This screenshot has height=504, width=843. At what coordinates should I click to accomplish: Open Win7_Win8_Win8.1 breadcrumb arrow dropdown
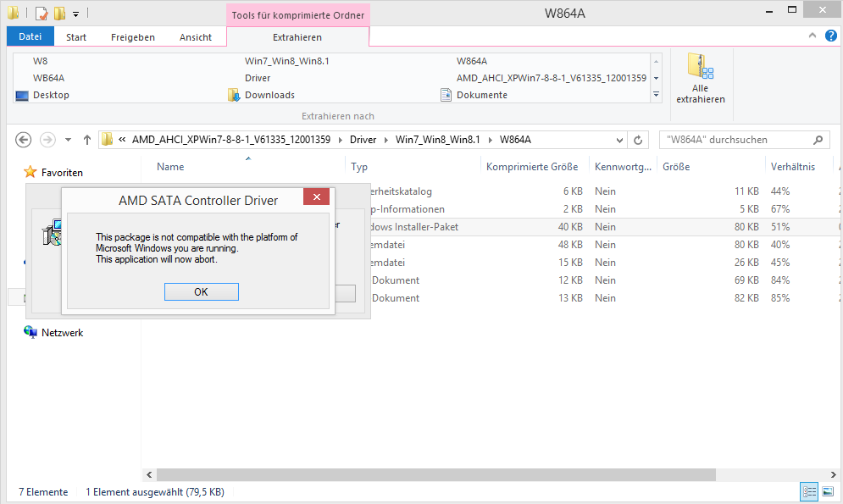pos(491,140)
